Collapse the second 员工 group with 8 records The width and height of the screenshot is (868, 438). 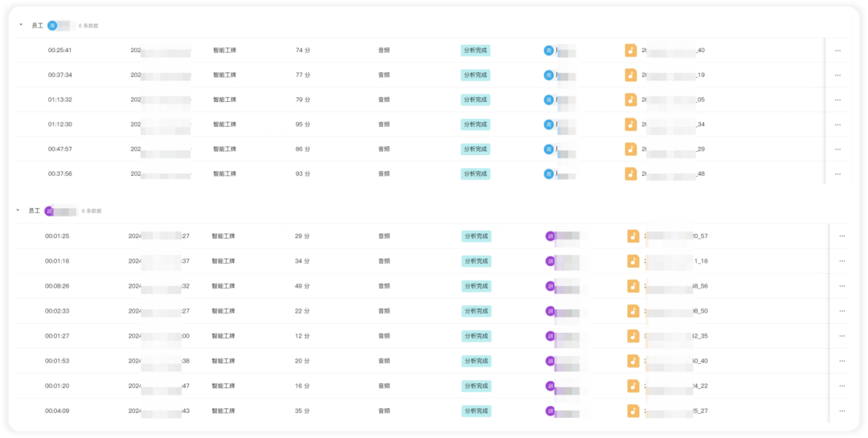pos(18,211)
